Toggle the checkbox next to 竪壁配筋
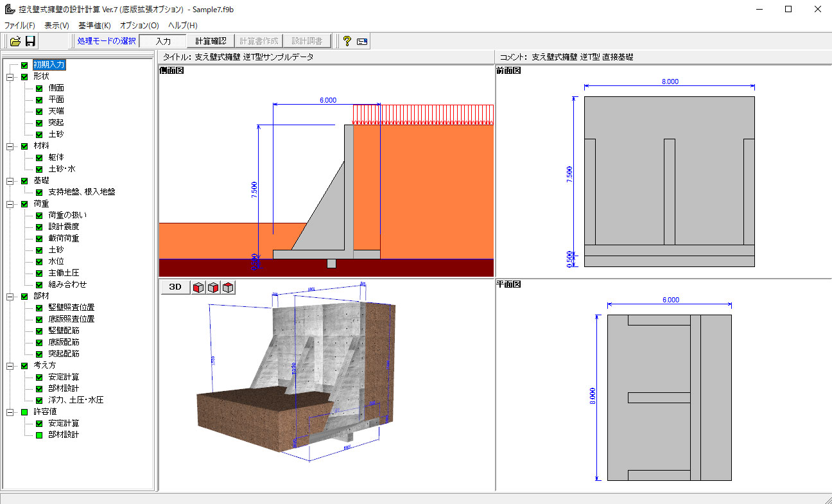 click(39, 331)
